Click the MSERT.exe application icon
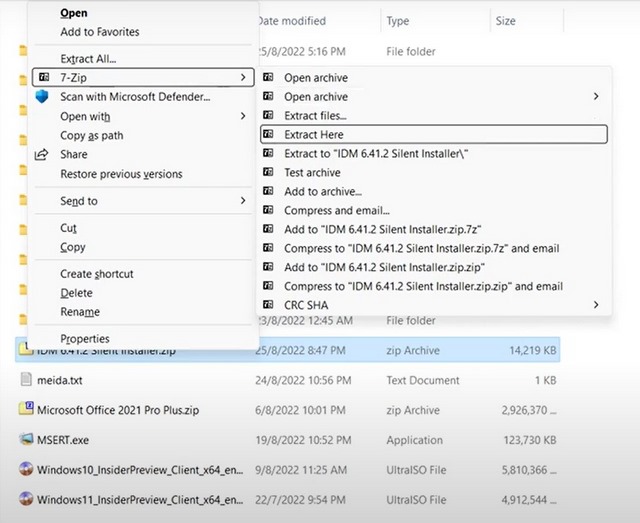Image resolution: width=640 pixels, height=523 pixels. pyautogui.click(x=27, y=439)
